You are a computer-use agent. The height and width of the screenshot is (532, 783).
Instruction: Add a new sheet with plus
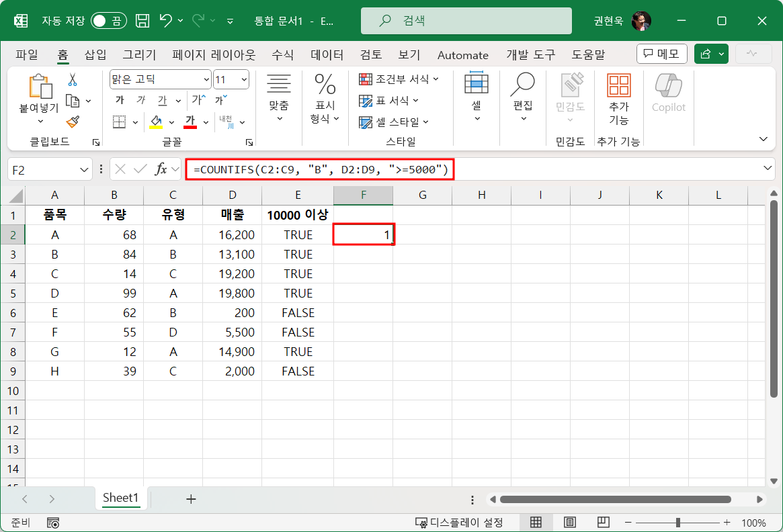[191, 498]
